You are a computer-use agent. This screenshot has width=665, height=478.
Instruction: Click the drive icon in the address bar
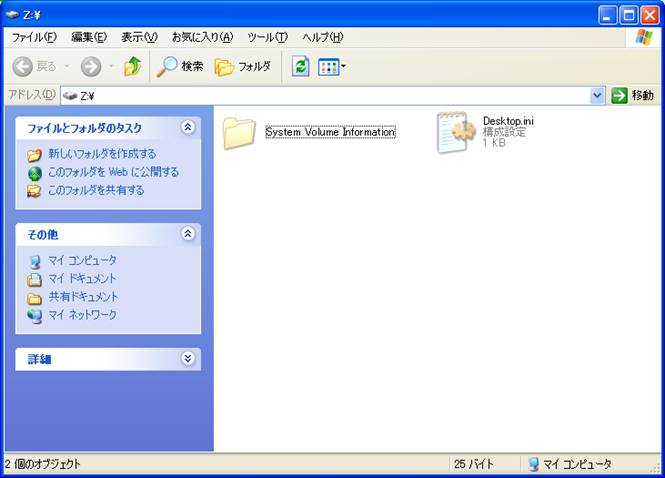[x=70, y=96]
